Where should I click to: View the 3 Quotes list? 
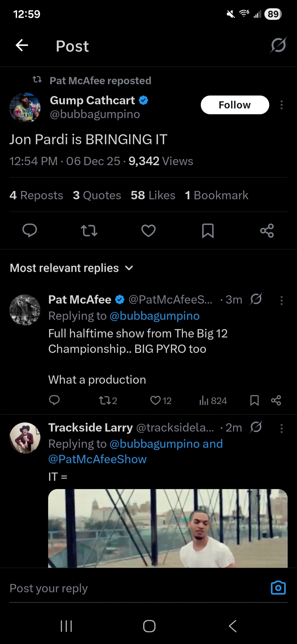point(97,195)
